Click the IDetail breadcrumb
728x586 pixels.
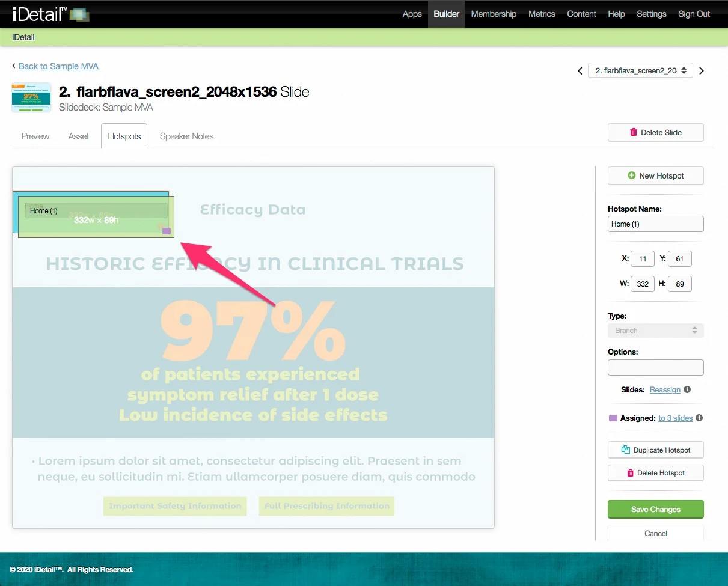point(23,37)
